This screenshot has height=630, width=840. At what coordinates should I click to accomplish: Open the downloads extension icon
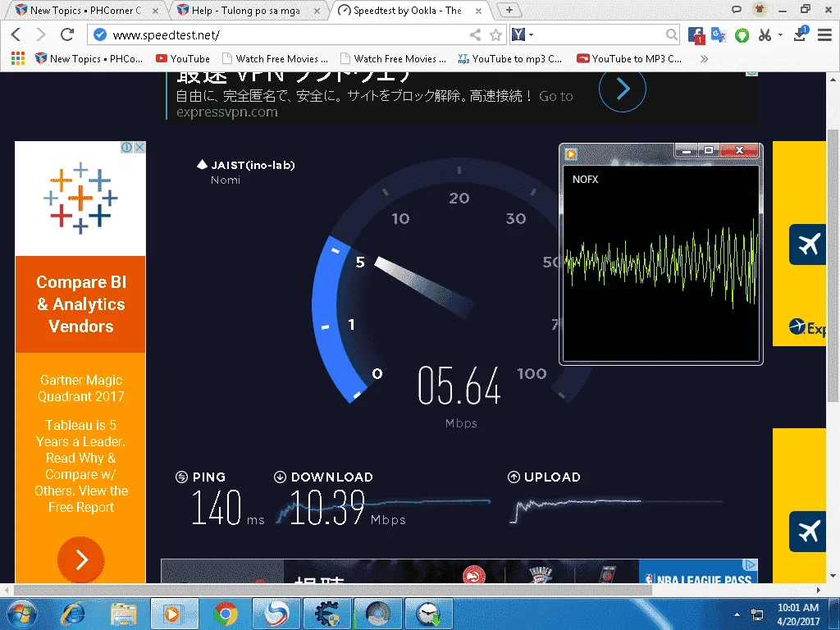(801, 34)
